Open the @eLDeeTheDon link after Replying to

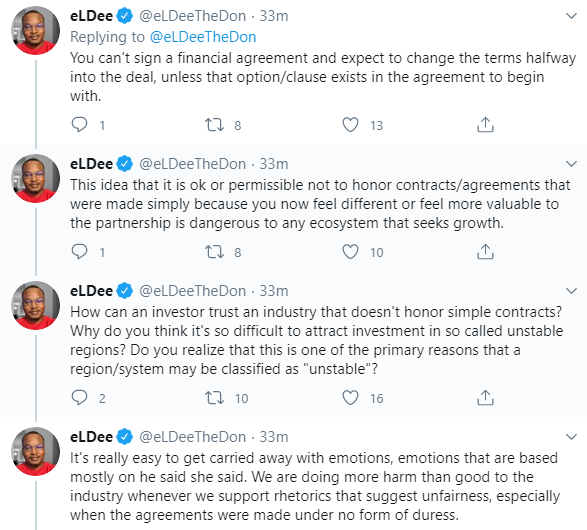(203, 37)
